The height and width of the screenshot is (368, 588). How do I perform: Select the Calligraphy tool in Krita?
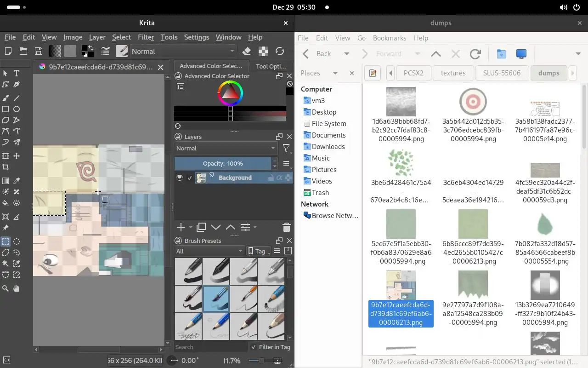click(17, 85)
